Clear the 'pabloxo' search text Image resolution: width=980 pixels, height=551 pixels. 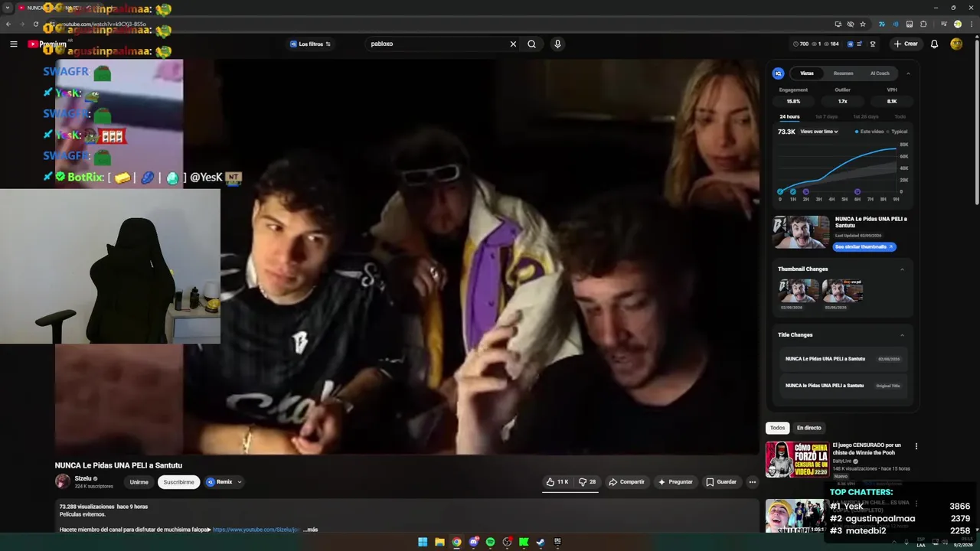(513, 44)
